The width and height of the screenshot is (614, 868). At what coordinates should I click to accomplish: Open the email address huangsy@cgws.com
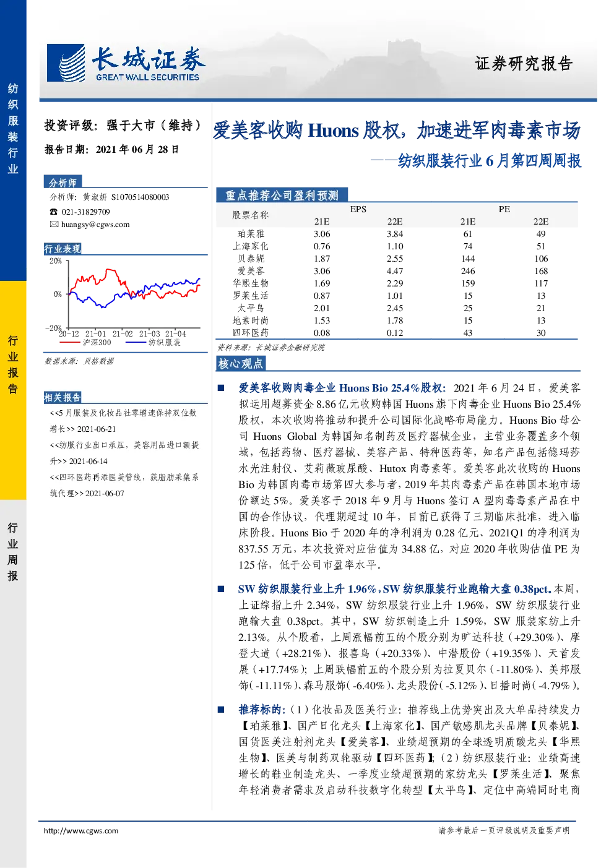pos(95,225)
